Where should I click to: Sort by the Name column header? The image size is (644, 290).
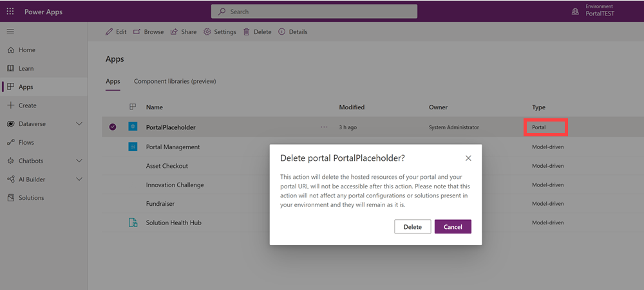coord(155,107)
